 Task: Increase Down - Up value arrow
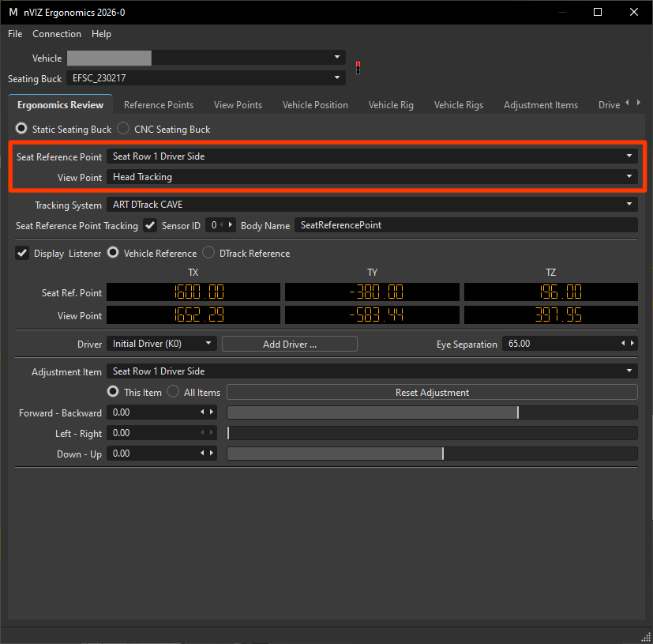click(212, 453)
